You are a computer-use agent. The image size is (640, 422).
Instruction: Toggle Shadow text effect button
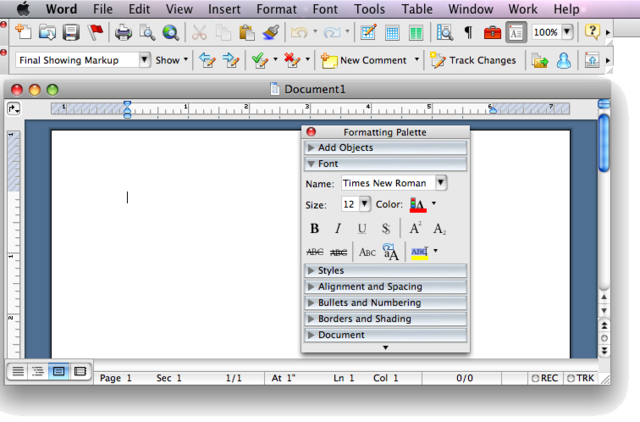coord(386,229)
